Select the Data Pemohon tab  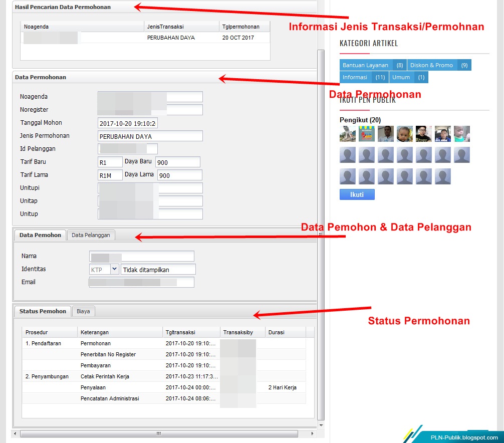[x=40, y=234]
